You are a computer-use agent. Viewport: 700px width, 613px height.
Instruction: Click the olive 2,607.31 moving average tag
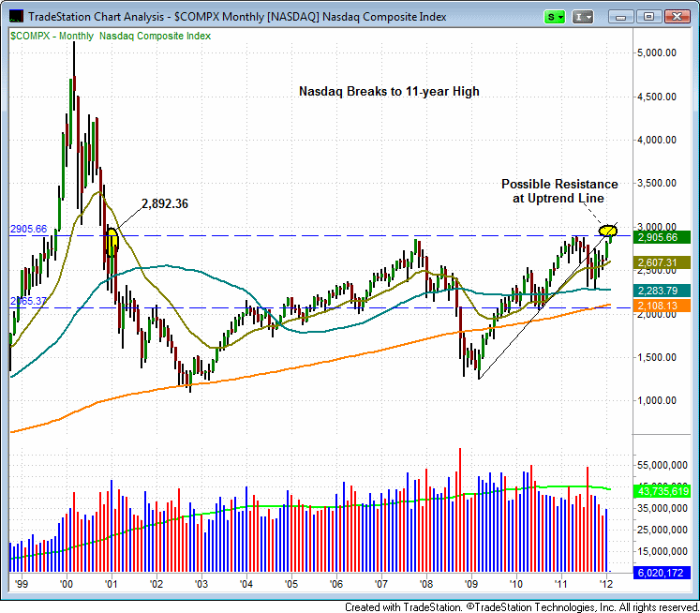click(x=663, y=263)
